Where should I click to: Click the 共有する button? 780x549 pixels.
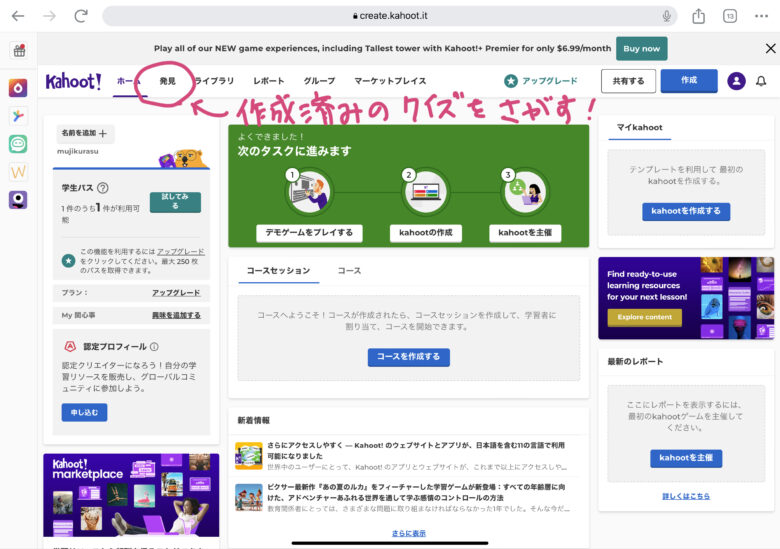(x=628, y=81)
